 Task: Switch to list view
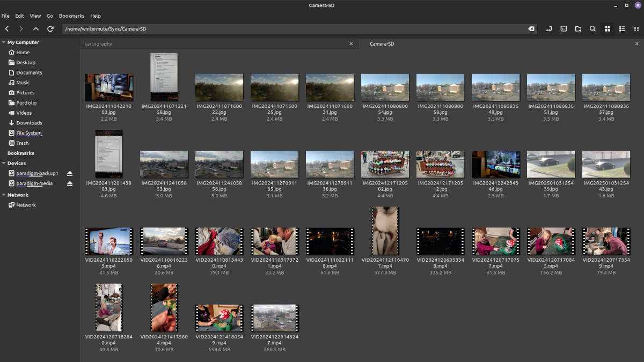click(622, 29)
